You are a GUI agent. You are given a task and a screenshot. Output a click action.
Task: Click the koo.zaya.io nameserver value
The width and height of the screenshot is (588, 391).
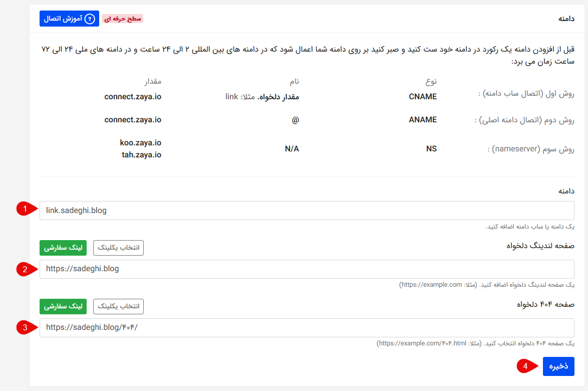click(x=140, y=143)
